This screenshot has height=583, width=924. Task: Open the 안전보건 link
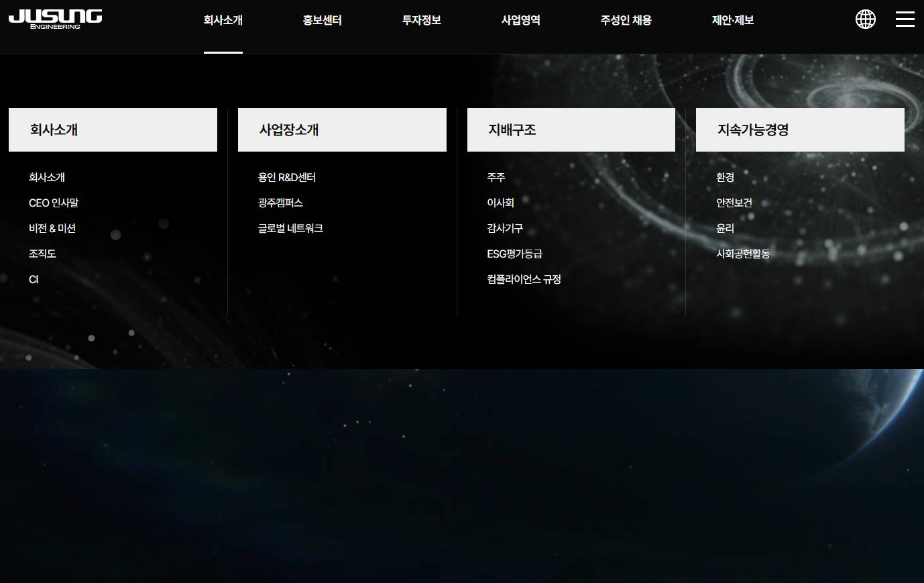(x=734, y=203)
